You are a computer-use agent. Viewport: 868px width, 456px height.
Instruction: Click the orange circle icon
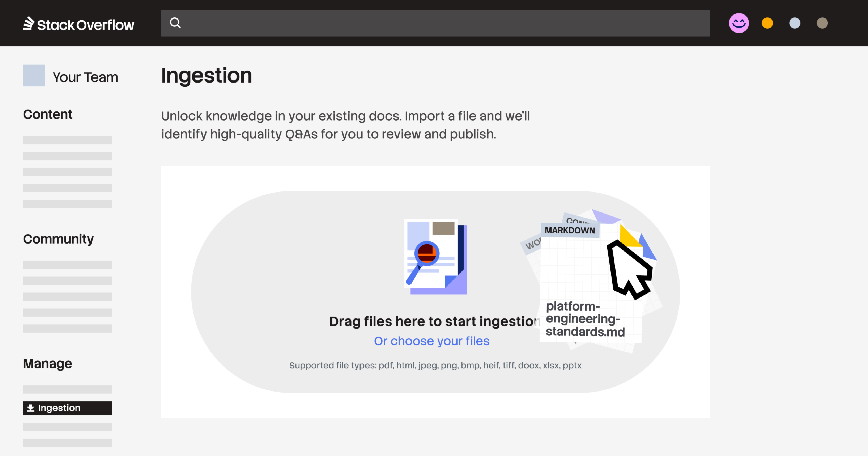767,23
